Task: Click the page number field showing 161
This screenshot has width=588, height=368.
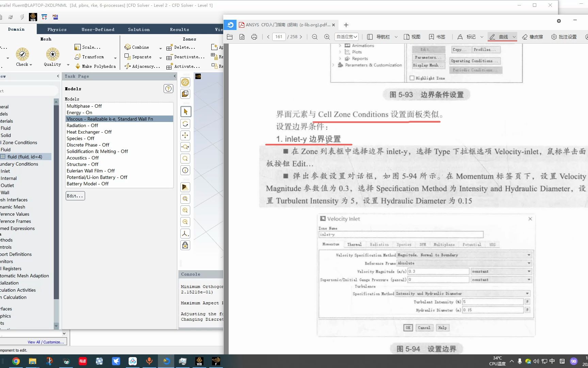Action: pos(279,36)
